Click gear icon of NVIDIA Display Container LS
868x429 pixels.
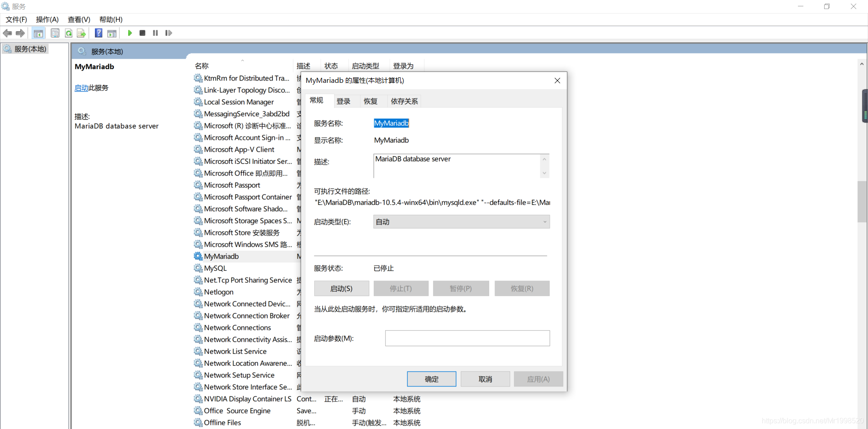pos(198,399)
